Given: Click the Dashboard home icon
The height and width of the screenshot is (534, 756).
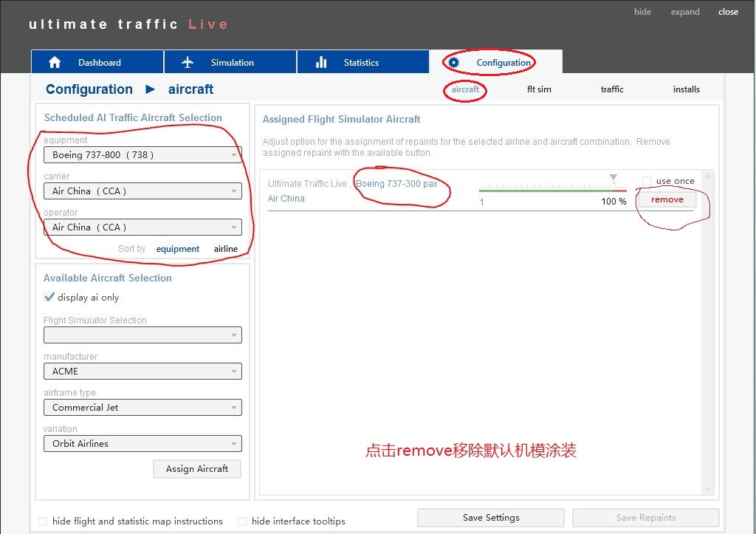Looking at the screenshot, I should tap(55, 62).
